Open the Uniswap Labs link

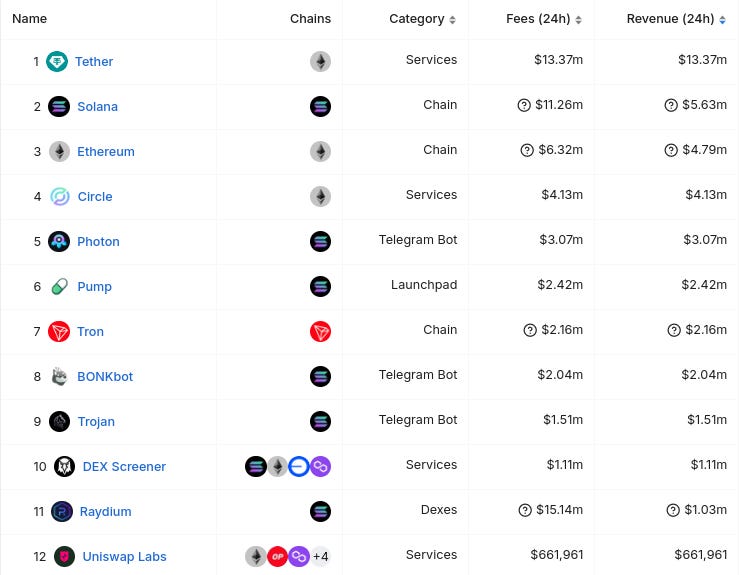tap(124, 556)
